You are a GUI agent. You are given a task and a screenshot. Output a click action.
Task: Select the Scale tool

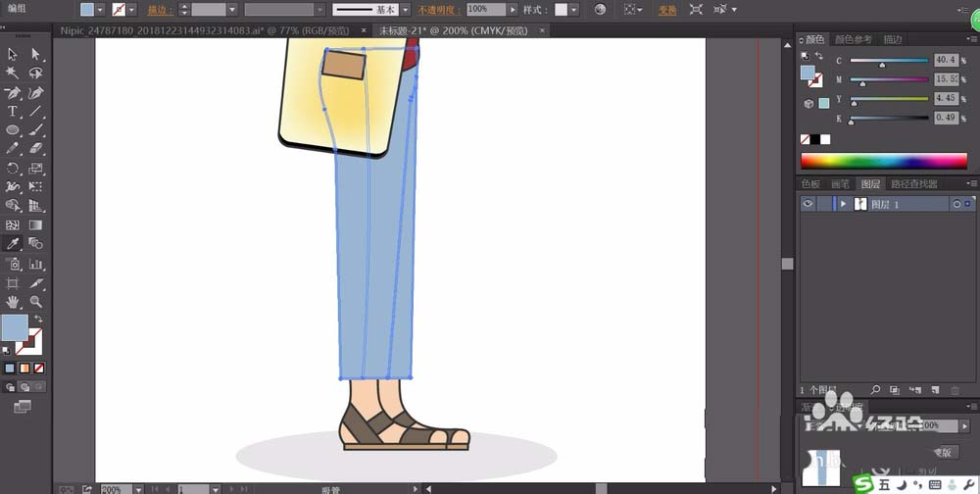[x=35, y=168]
